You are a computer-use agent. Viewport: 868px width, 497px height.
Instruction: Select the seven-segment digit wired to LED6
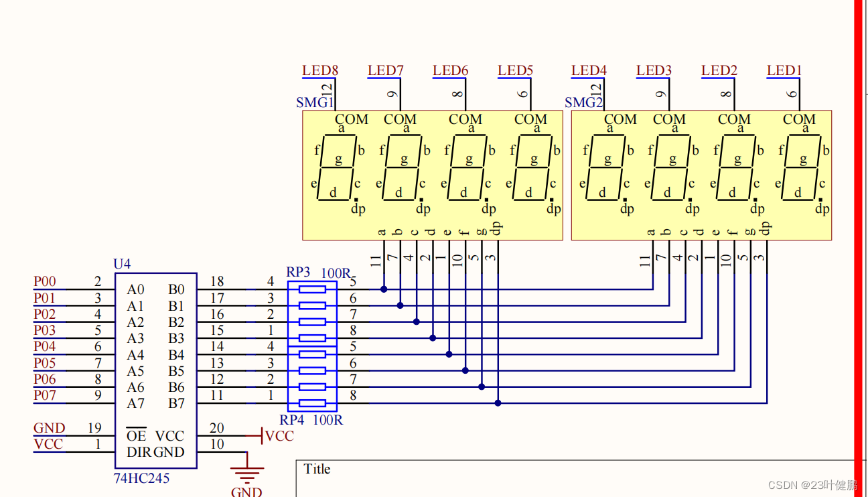click(468, 167)
